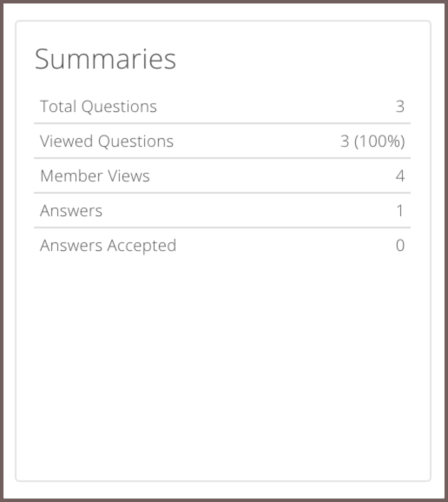Select the Total Questions label
This screenshot has height=502, width=448.
pos(98,106)
